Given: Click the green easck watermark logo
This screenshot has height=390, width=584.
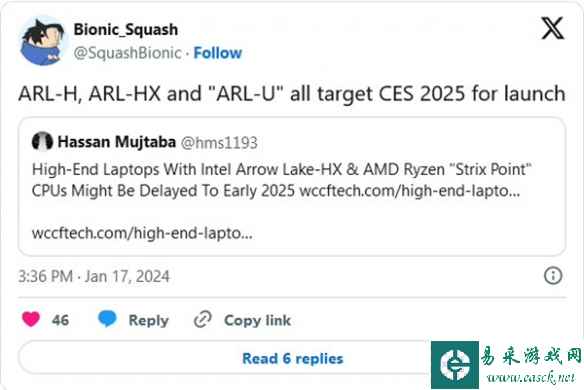Looking at the screenshot, I should pyautogui.click(x=455, y=365).
